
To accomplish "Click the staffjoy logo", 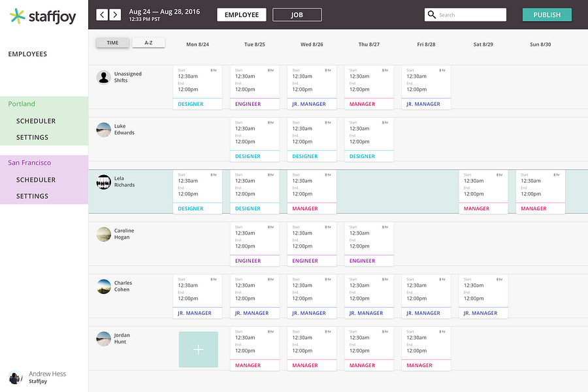I will (x=42, y=16).
